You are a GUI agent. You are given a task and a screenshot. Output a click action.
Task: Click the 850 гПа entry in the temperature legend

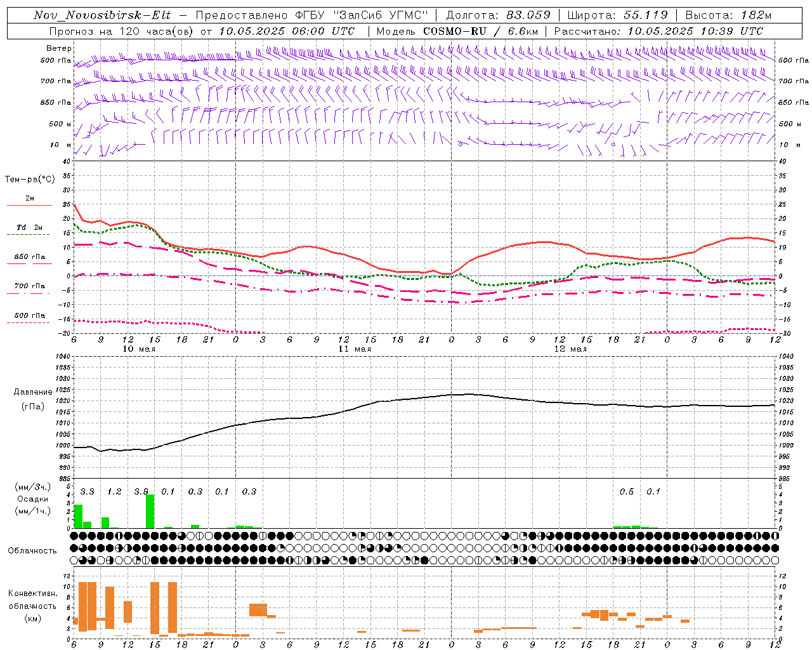click(30, 257)
